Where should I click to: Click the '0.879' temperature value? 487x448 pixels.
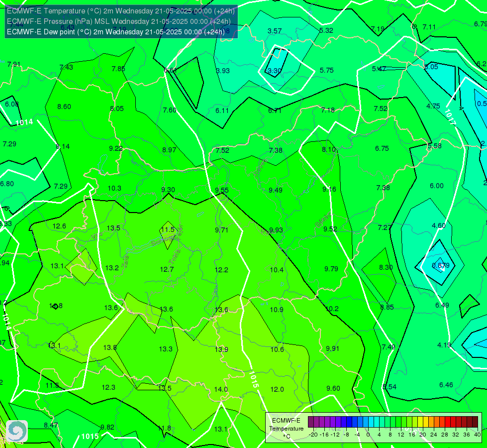[441, 265]
